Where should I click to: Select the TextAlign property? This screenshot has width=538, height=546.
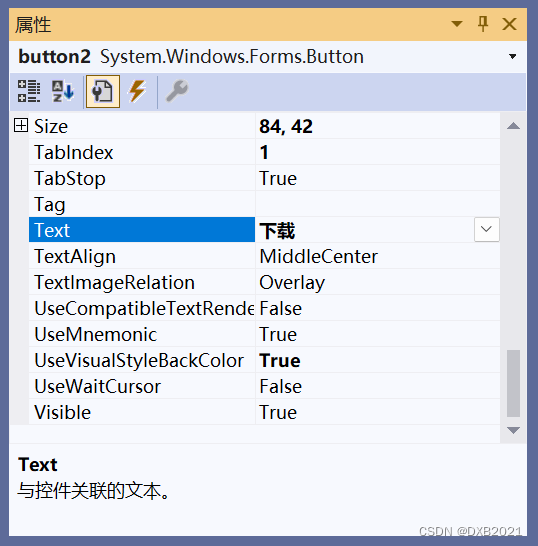pyautogui.click(x=142, y=256)
